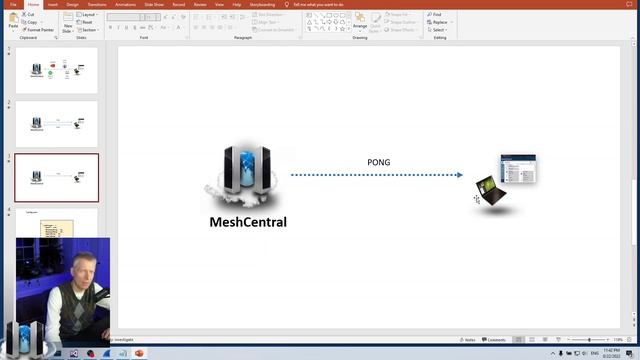640x360 pixels.
Task: Switch to the Design tab
Action: 72,4
